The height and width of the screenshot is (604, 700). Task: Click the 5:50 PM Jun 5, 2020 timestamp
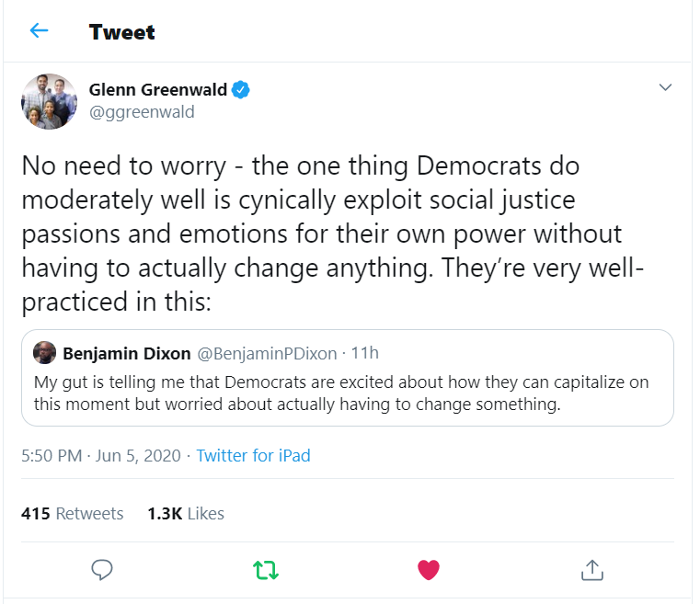(x=100, y=455)
